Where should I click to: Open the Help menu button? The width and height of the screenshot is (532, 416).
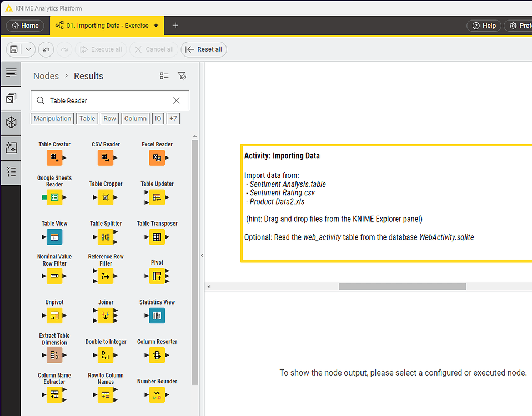click(484, 26)
